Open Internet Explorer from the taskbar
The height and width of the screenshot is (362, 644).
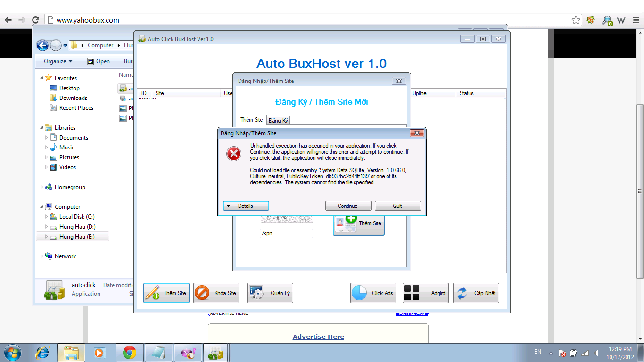pos(42,353)
